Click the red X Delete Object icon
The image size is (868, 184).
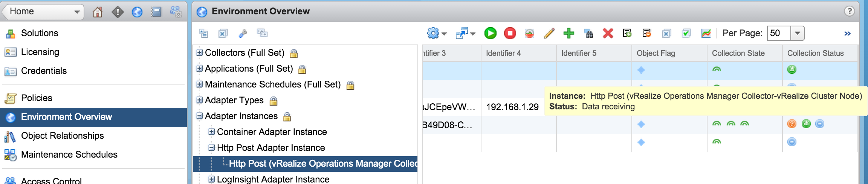point(608,33)
